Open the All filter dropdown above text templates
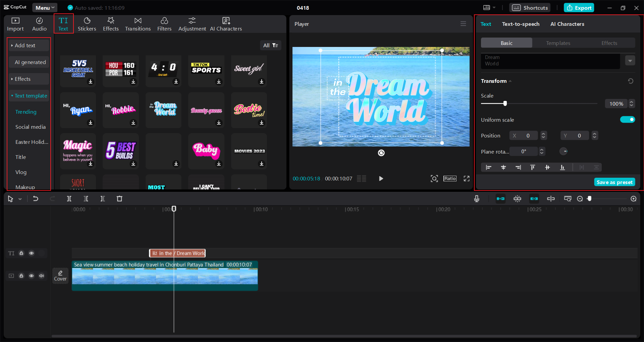The image size is (644, 342). 270,45
